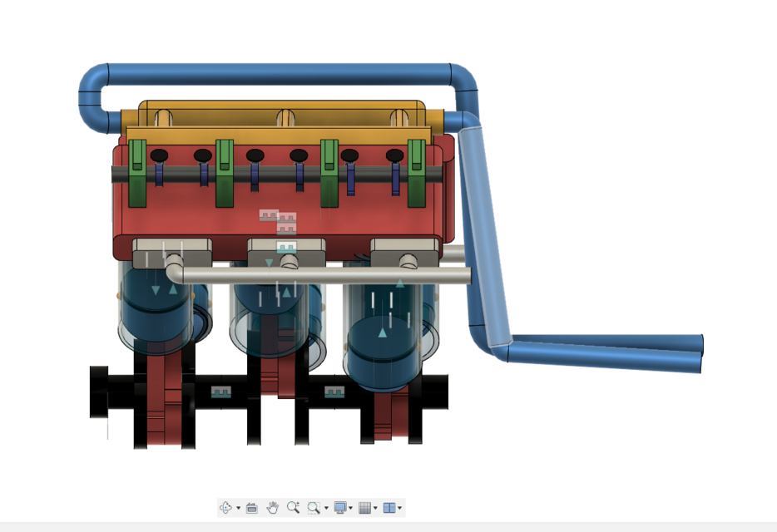
Task: Open the Zoom Window dropdown arrow
Action: tap(326, 507)
